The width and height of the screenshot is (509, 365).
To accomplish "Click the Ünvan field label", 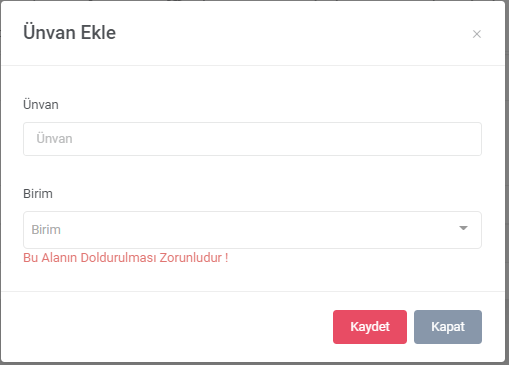I will [41, 105].
